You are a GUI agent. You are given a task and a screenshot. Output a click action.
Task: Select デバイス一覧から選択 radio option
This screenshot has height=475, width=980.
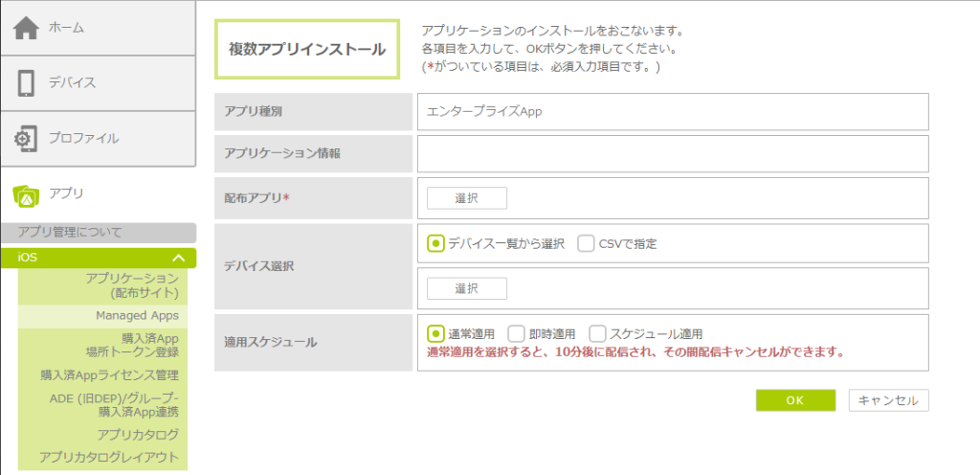(x=435, y=243)
